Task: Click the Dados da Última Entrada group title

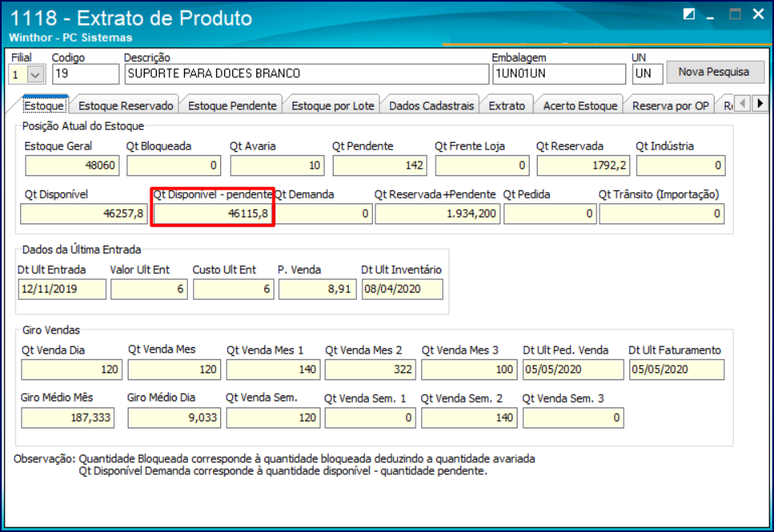Action: click(x=81, y=250)
